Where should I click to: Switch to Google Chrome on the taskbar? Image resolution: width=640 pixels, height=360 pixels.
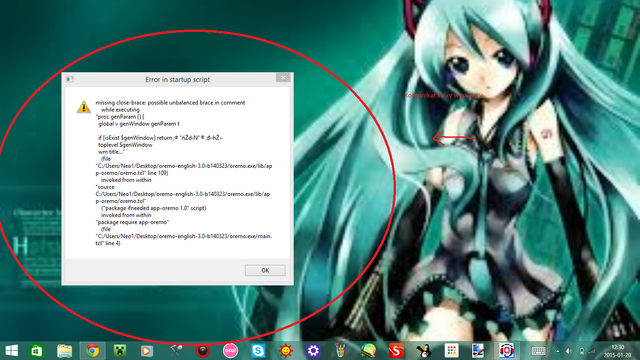point(92,351)
